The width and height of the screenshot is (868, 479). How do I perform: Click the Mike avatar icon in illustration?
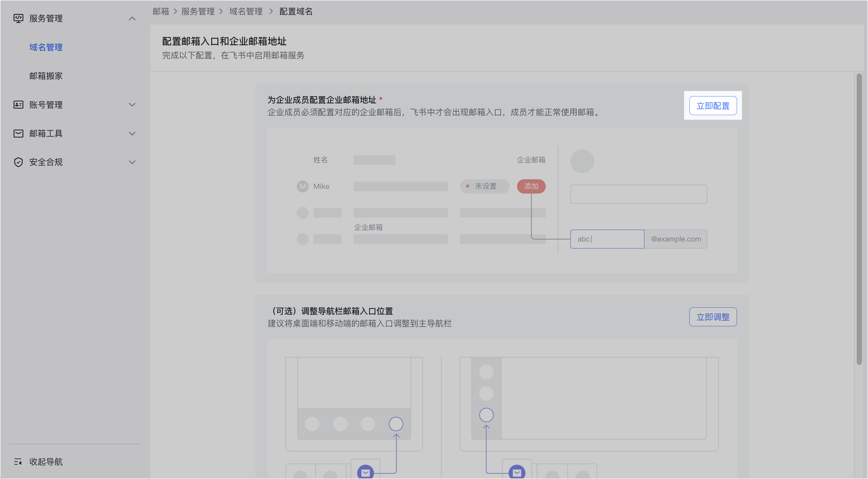pyautogui.click(x=303, y=186)
